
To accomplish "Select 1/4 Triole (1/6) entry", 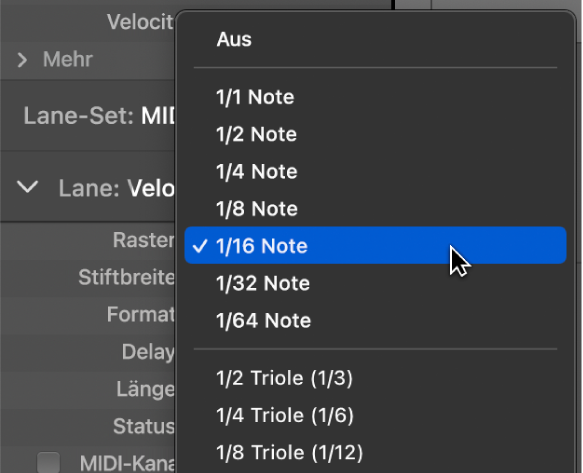I will (x=375, y=415).
